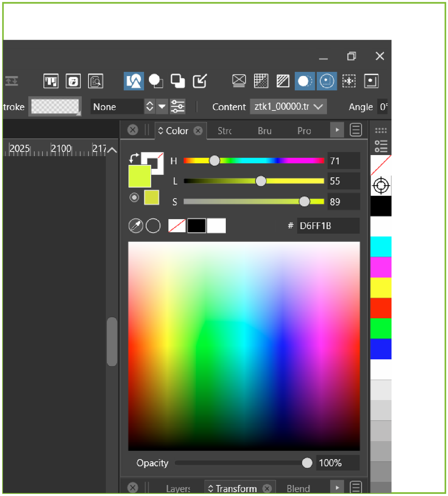Expand more tabs arrow in Color panel

tap(337, 130)
